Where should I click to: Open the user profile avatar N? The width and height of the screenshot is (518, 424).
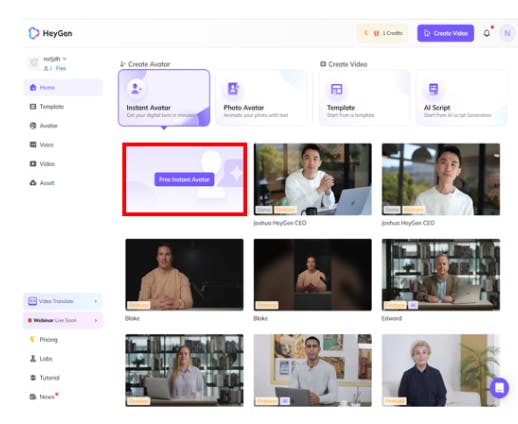click(507, 33)
